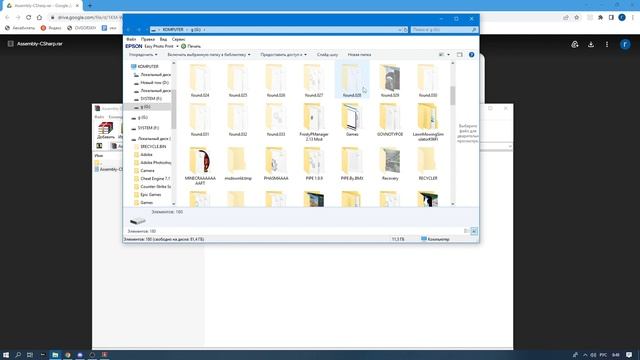Open the PIPE.By.BMX folder
Image resolution: width=640 pixels, height=360 pixels.
click(x=352, y=164)
